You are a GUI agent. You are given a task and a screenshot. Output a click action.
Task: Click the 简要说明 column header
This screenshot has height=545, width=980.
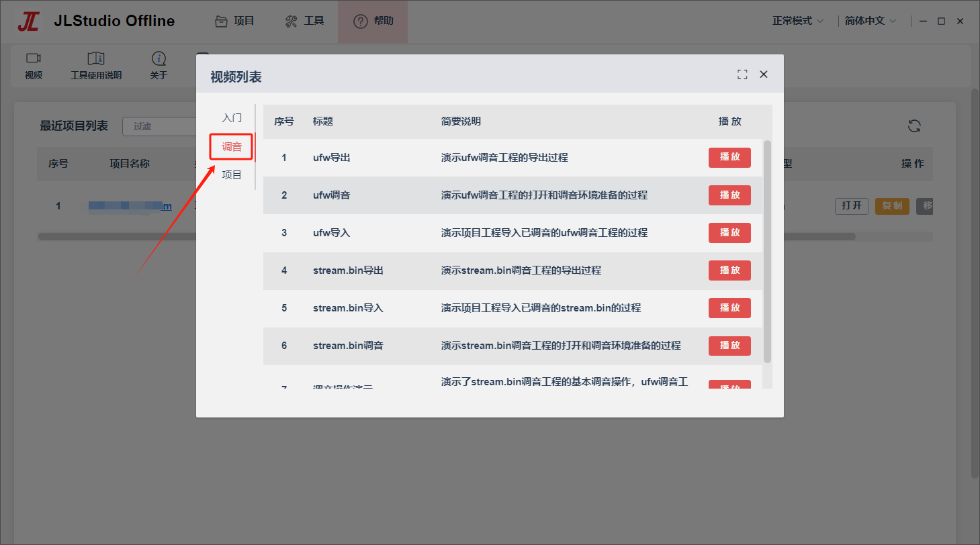[461, 121]
